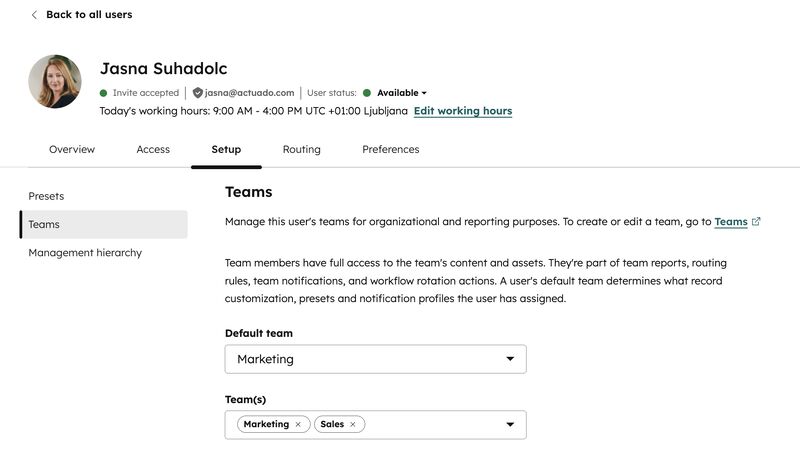Screen dimensions: 800x468
Task: Follow the Teams settings link
Action: point(731,221)
